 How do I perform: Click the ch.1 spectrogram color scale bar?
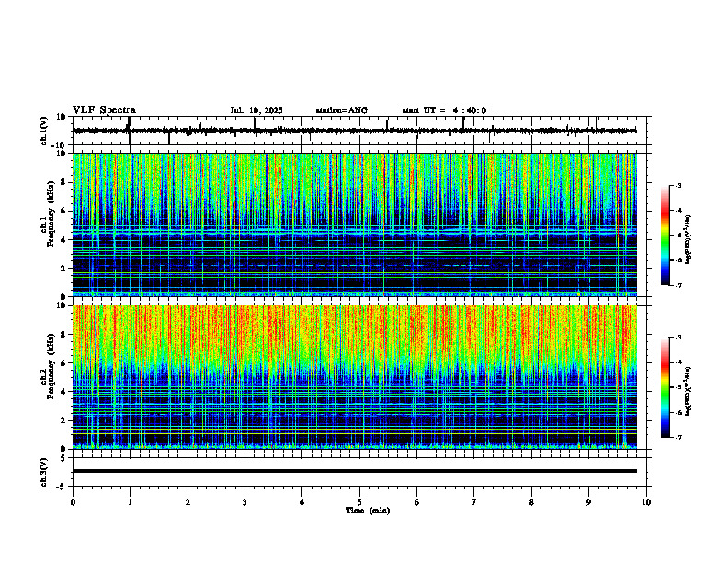(665, 236)
